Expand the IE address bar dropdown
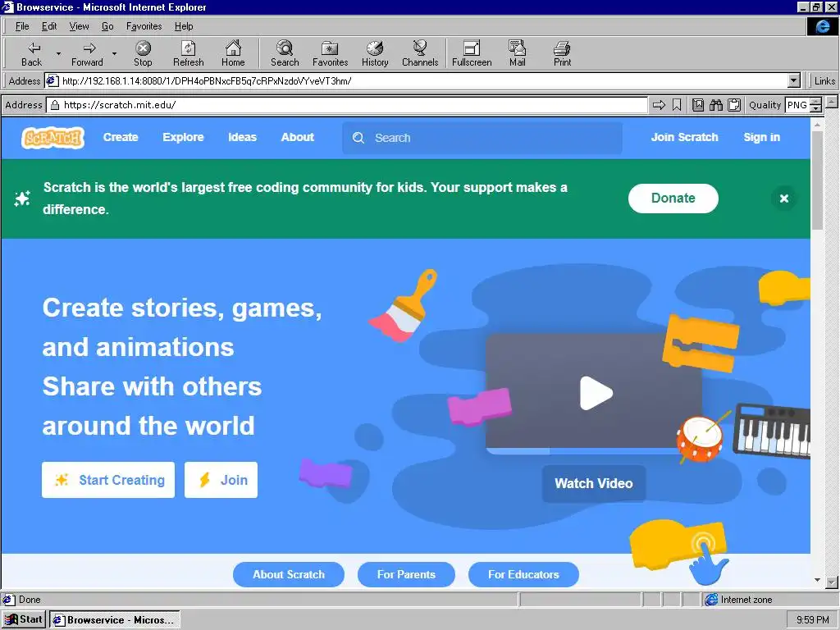This screenshot has width=840, height=630. pyautogui.click(x=794, y=81)
